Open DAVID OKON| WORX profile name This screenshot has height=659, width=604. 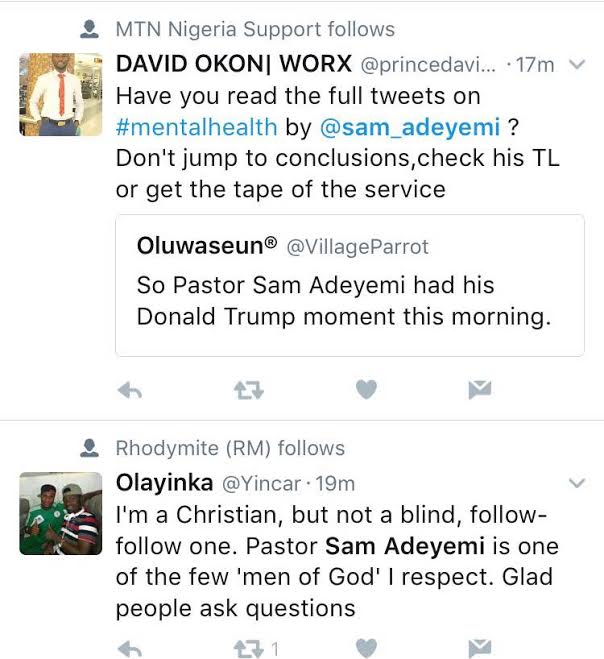pos(233,65)
